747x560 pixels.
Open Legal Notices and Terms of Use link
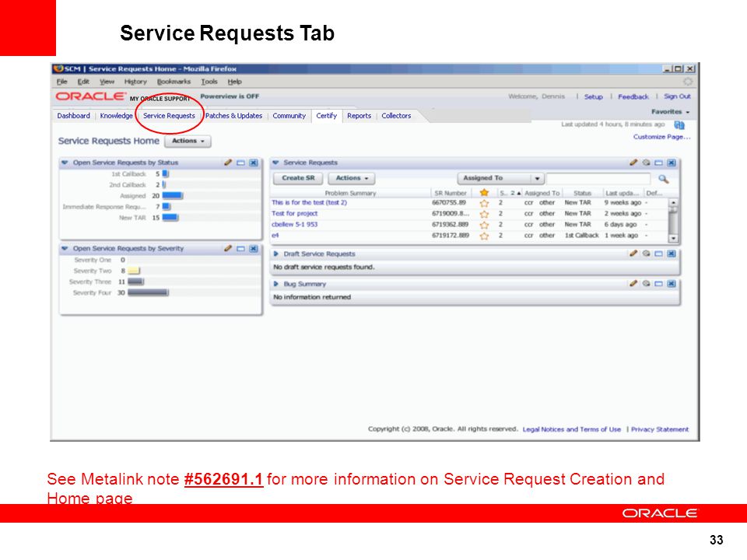point(572,429)
